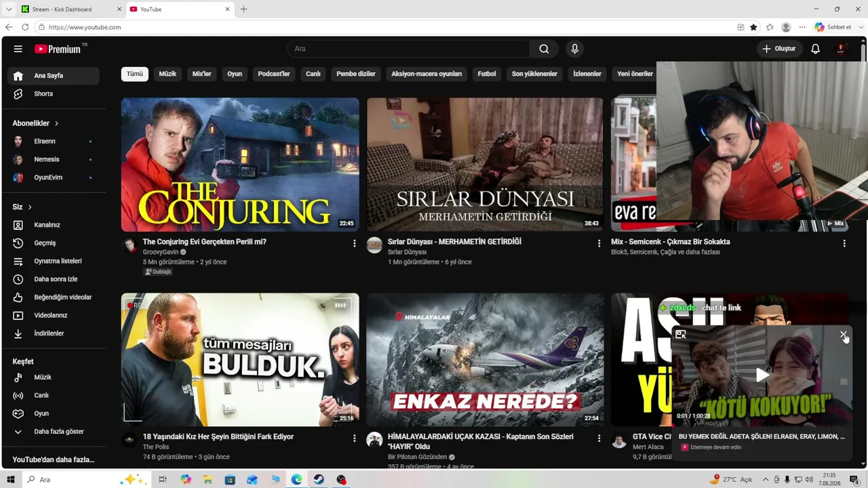Open Oynatma listeleri playlists
The height and width of the screenshot is (488, 868).
pos(54,261)
